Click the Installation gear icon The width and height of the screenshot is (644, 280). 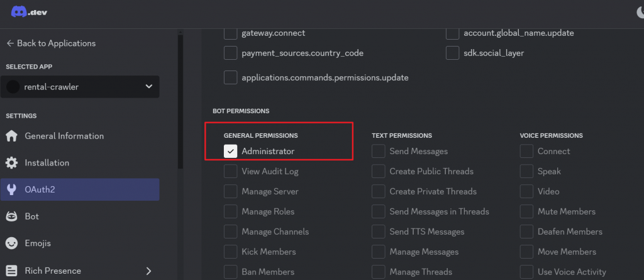coord(11,163)
